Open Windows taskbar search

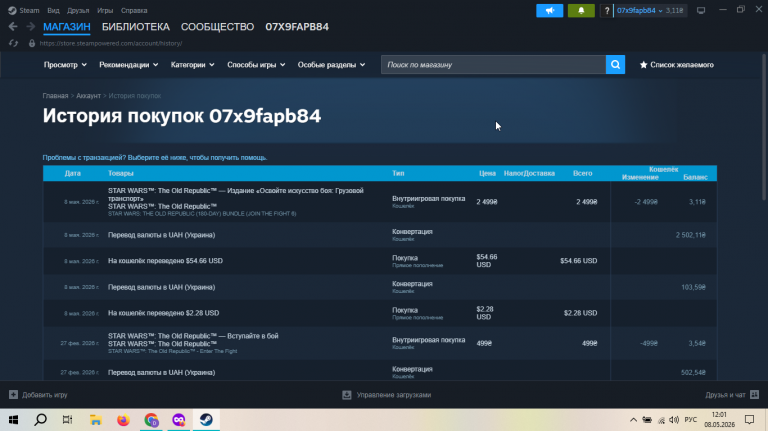41,420
